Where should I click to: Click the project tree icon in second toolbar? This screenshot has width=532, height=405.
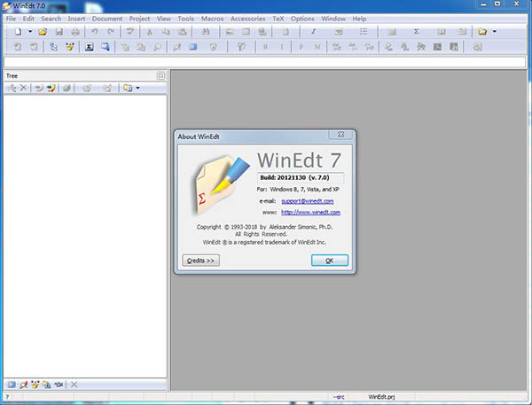53,47
